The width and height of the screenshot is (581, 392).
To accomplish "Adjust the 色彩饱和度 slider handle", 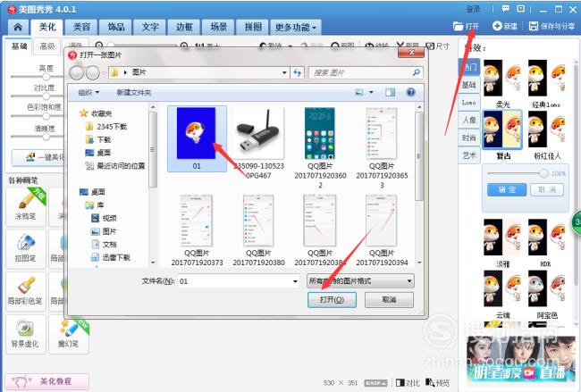I will point(46,116).
